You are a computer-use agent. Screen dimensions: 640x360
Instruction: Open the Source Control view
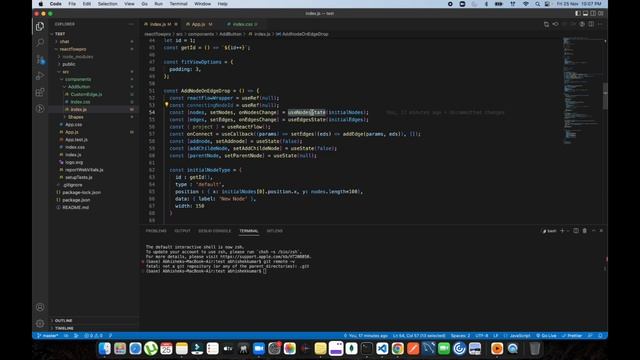pos(40,60)
